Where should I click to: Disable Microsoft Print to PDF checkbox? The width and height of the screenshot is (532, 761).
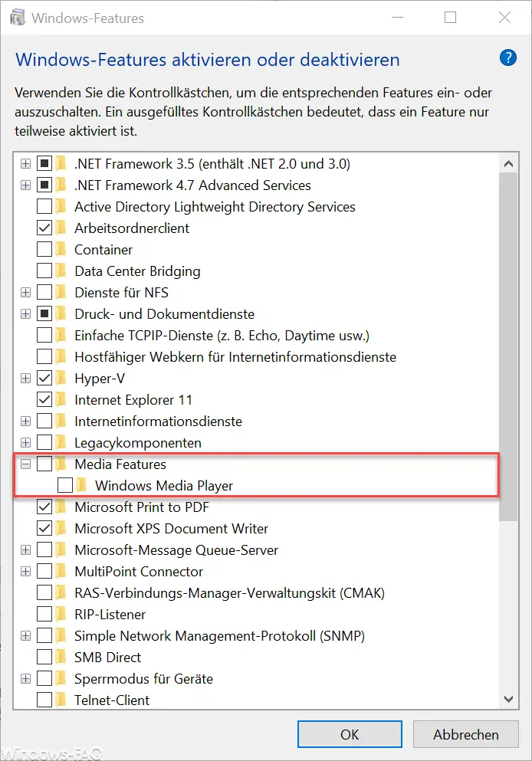click(x=44, y=507)
